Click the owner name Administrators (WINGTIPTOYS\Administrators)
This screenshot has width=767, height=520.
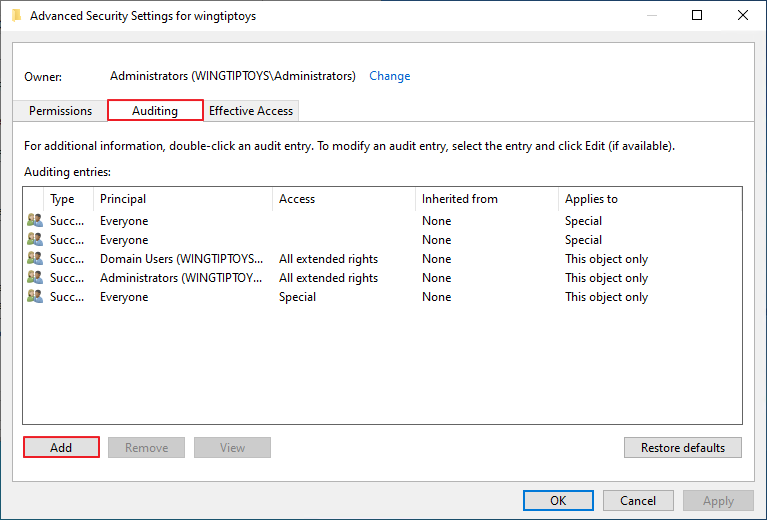(232, 76)
